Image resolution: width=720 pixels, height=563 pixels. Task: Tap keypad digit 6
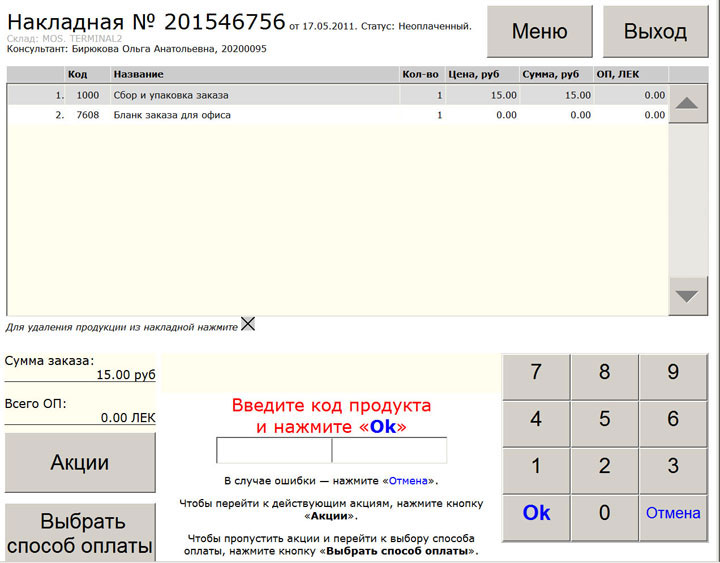[x=673, y=423]
